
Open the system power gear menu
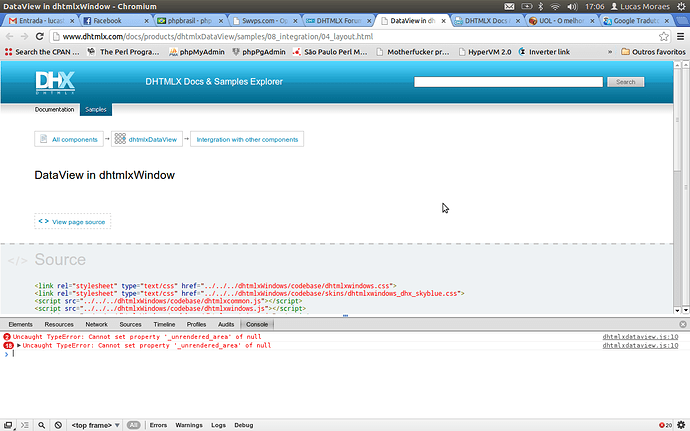[681, 6]
